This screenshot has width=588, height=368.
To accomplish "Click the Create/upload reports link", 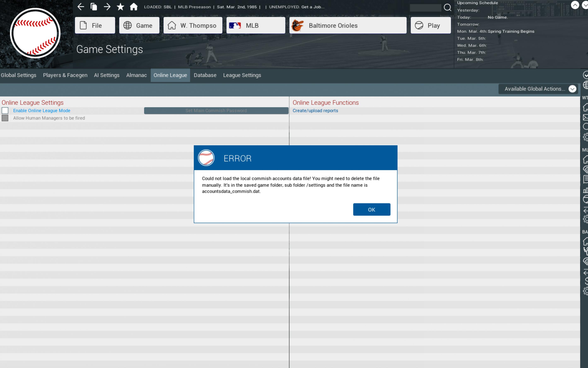I will tap(315, 111).
